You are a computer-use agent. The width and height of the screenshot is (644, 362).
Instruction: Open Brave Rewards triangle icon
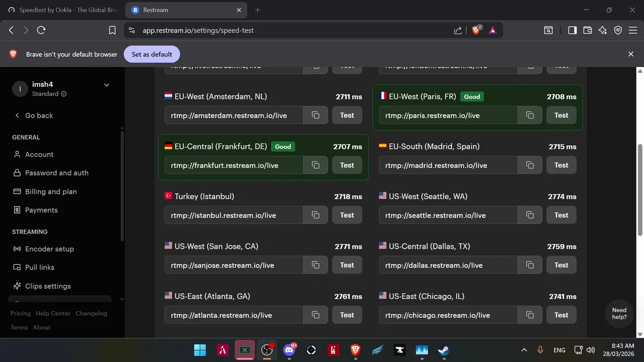pyautogui.click(x=493, y=30)
